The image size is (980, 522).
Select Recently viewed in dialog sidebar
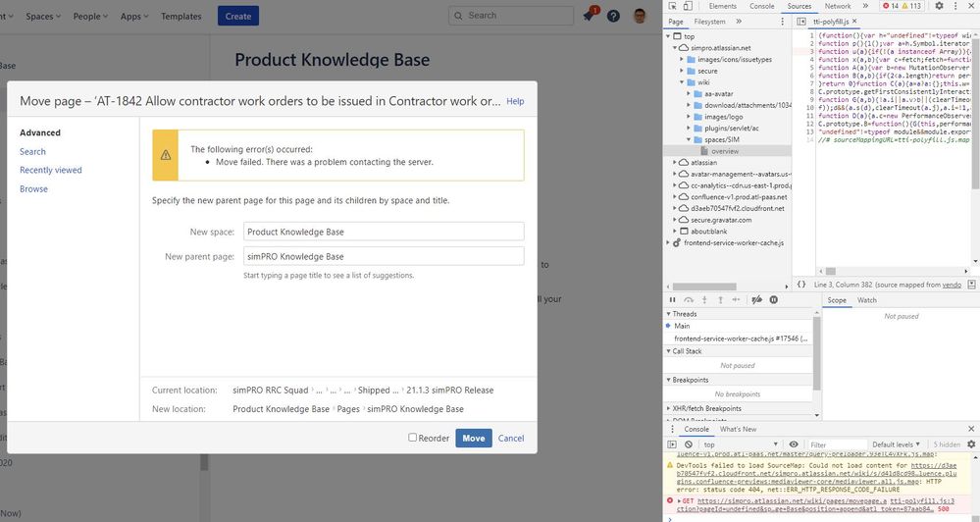51,170
